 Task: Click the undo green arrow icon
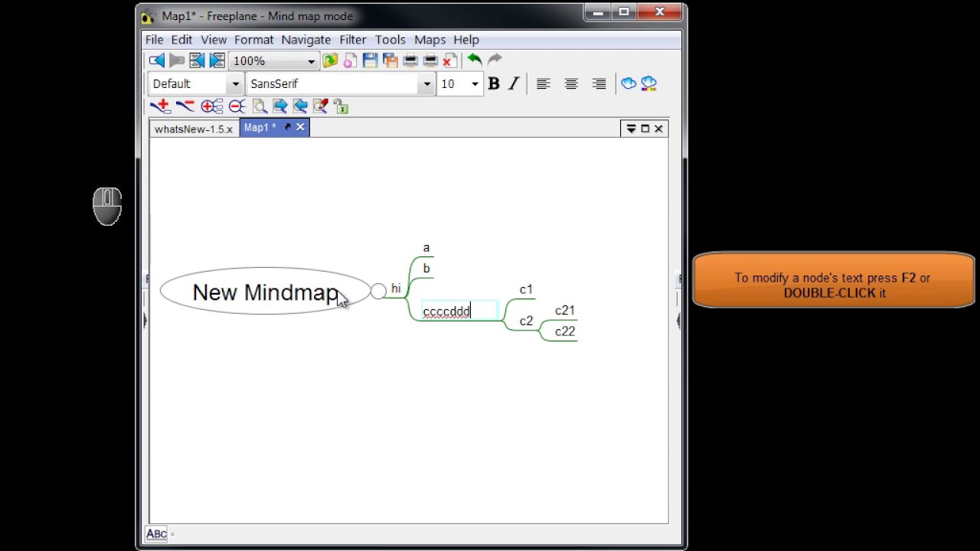coord(474,60)
